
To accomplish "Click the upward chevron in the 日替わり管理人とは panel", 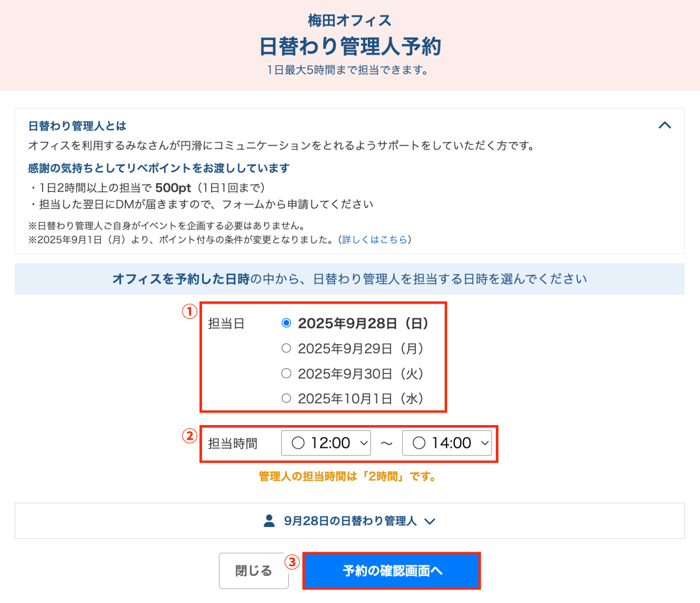I will [665, 125].
